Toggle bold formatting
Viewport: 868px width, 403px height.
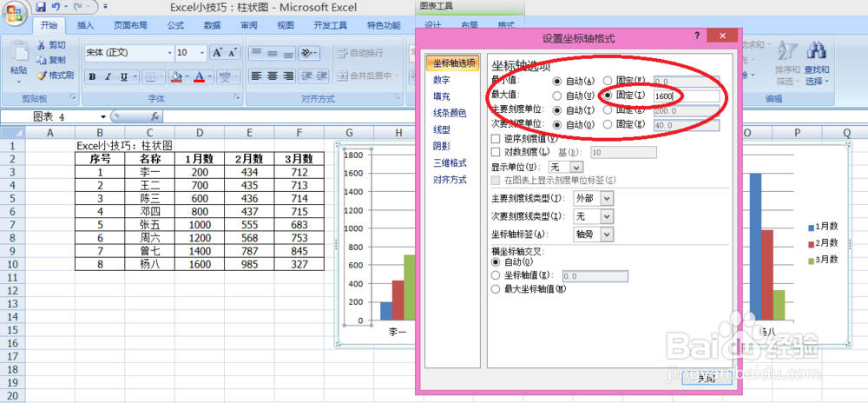(93, 76)
